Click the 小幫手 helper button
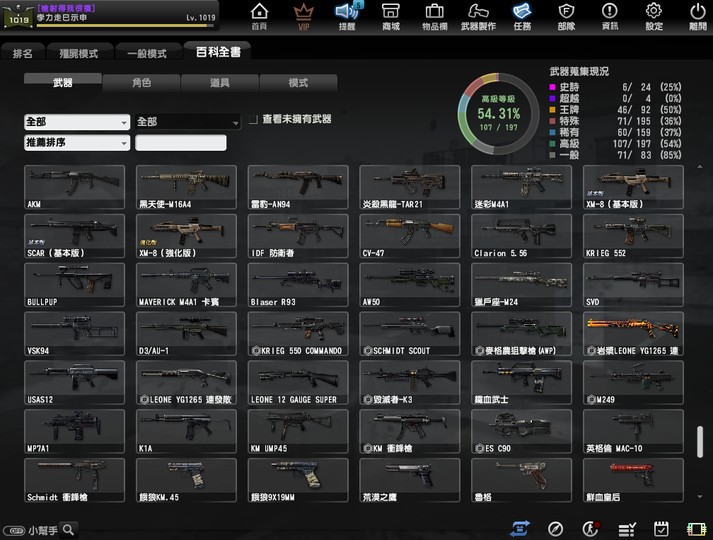Screen dimensions: 713x540 [x=40, y=530]
